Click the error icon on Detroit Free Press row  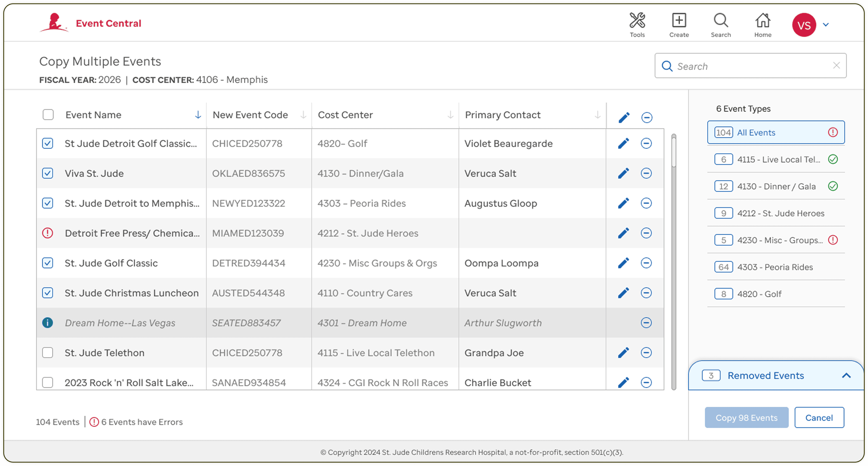47,233
